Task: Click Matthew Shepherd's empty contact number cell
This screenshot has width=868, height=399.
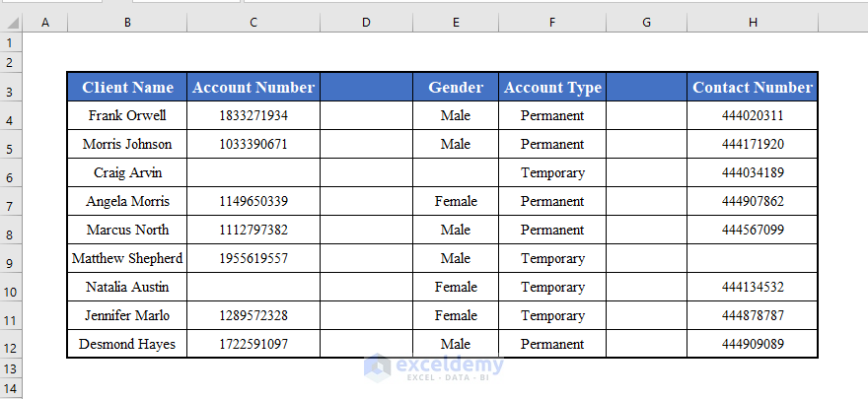Action: pyautogui.click(x=753, y=258)
